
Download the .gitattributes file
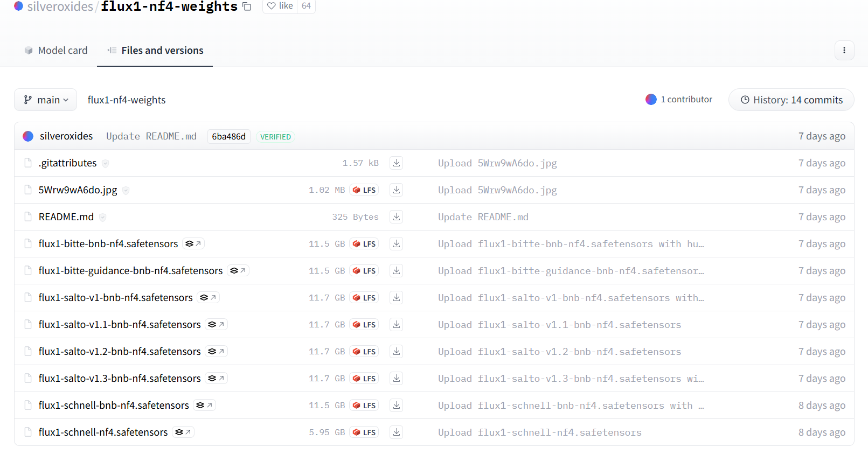click(397, 163)
